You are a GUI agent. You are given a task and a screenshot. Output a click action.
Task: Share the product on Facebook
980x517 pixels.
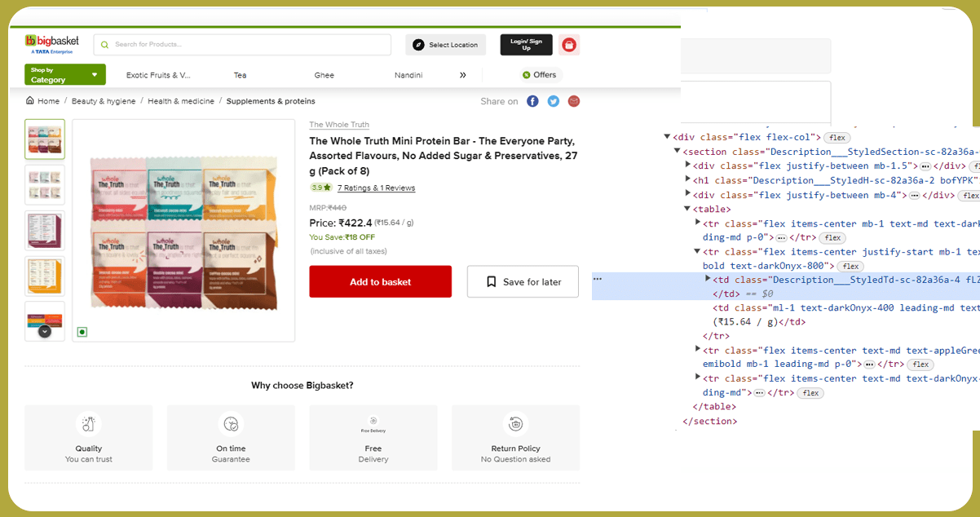pyautogui.click(x=532, y=101)
